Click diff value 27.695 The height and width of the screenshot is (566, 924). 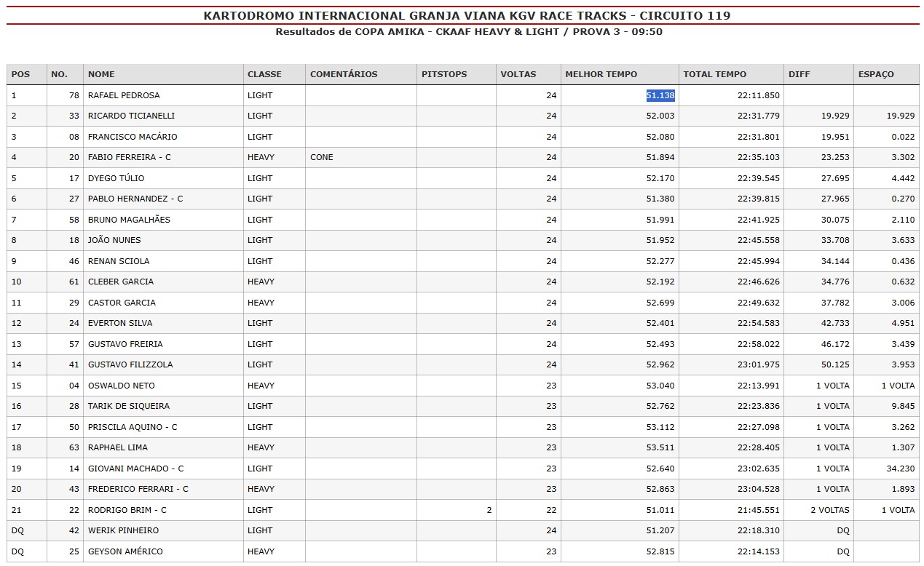pyautogui.click(x=835, y=178)
